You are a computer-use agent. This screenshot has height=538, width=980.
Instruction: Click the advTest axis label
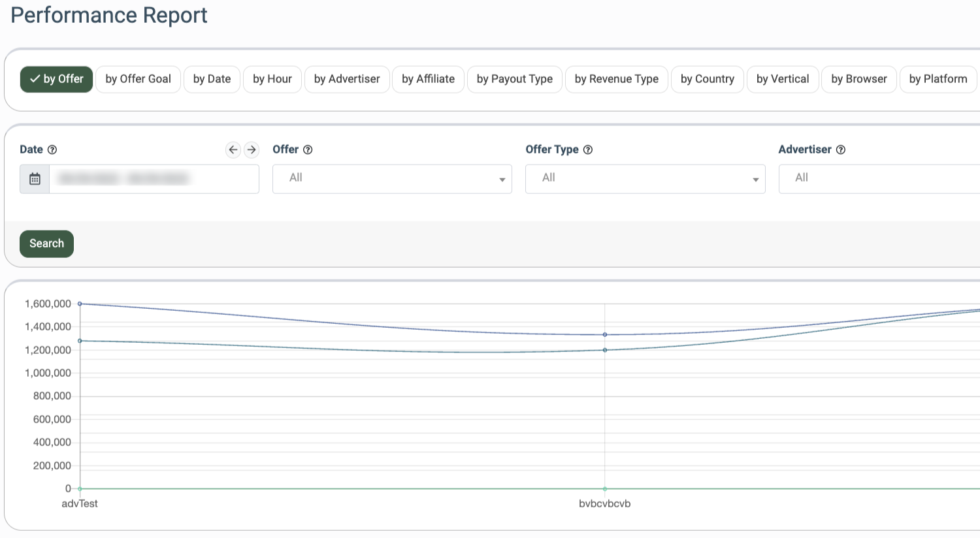click(80, 503)
